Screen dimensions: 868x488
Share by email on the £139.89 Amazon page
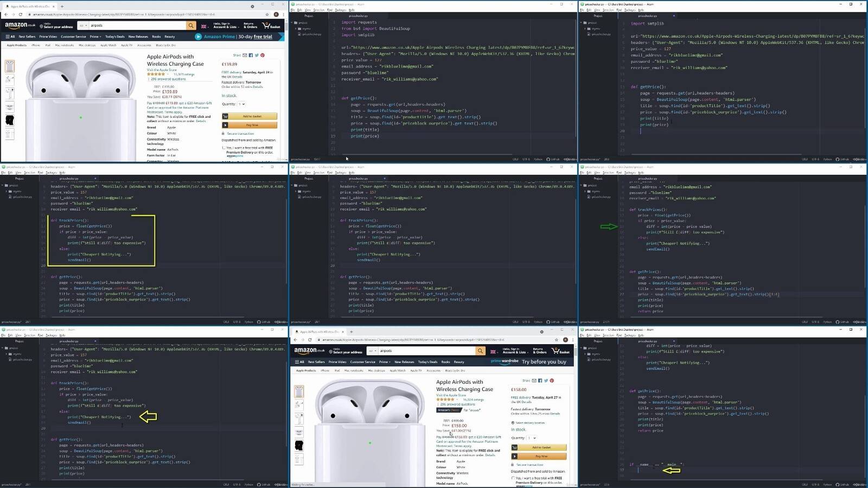click(245, 55)
